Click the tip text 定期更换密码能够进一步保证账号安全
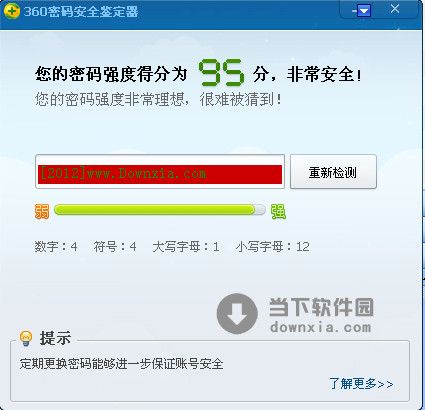This screenshot has height=410, width=425. pos(121,364)
